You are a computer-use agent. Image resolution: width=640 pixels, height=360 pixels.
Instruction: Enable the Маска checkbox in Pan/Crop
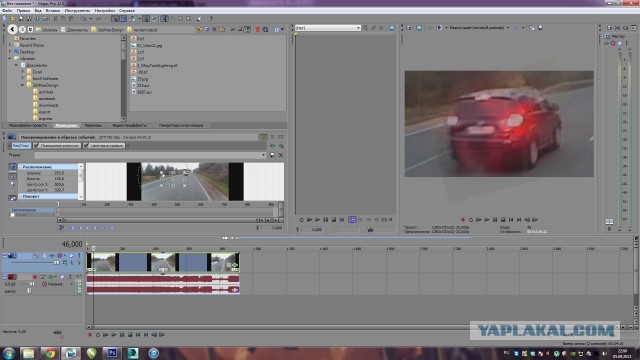(x=13, y=215)
